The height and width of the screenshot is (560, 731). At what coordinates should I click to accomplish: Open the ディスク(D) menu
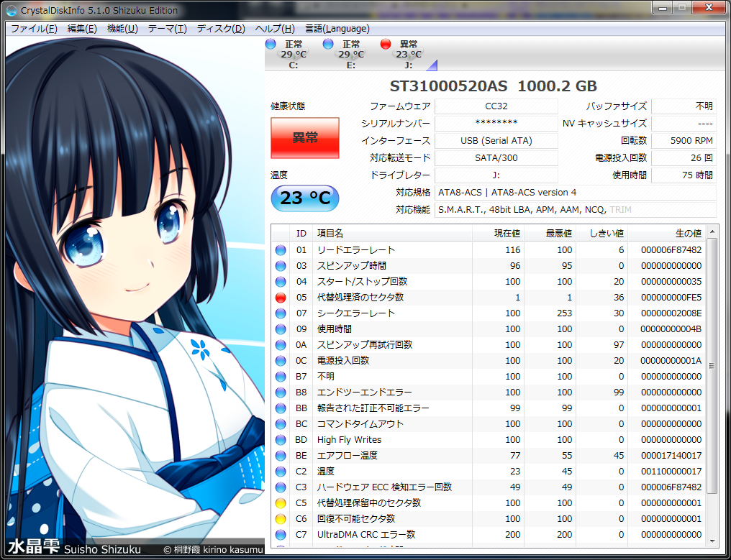pos(220,29)
